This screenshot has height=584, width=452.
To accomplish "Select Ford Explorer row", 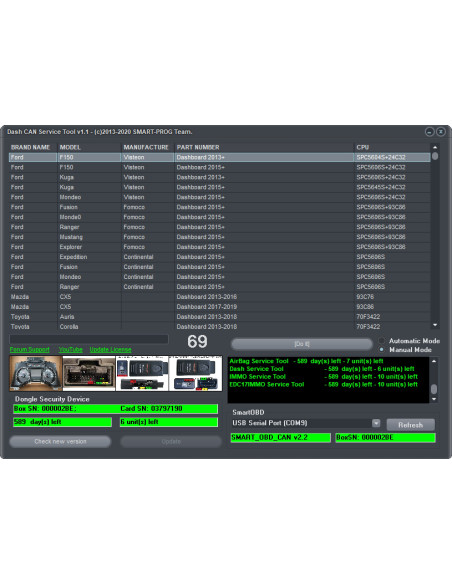I will pyautogui.click(x=219, y=247).
